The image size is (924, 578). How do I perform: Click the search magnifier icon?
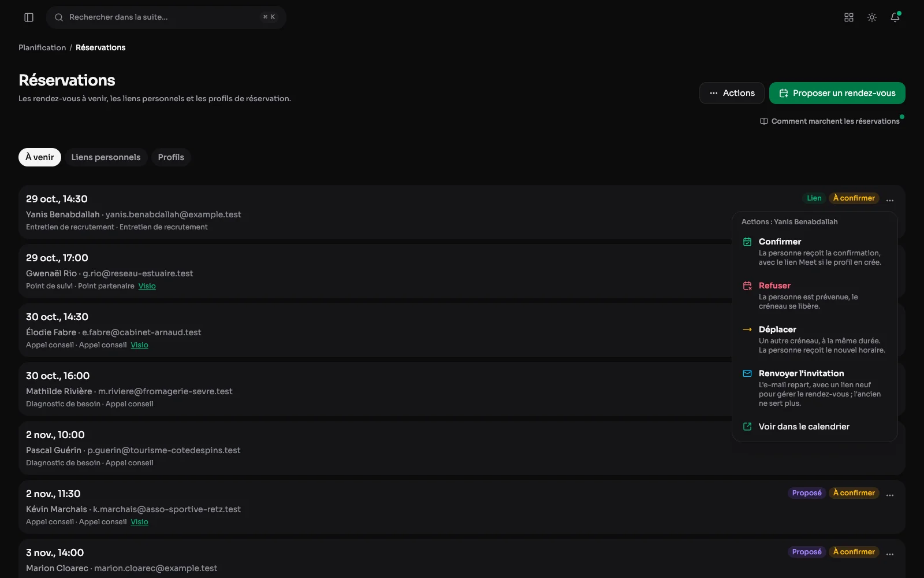click(59, 17)
